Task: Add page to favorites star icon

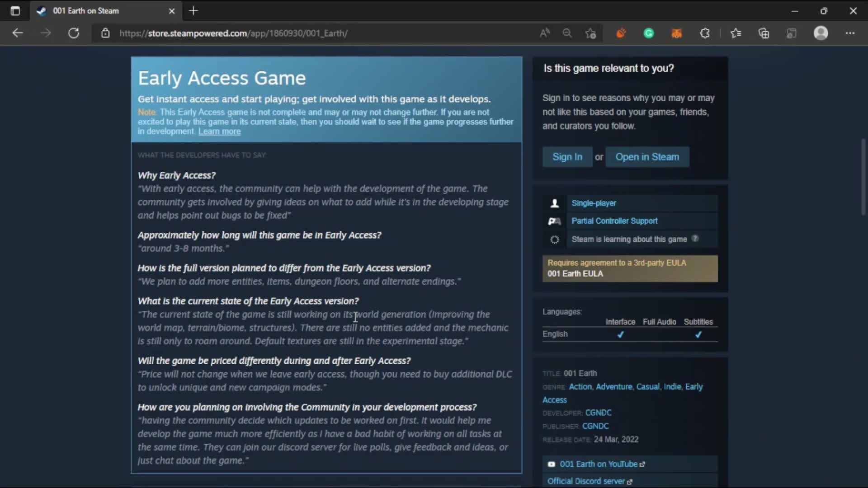Action: [x=590, y=33]
